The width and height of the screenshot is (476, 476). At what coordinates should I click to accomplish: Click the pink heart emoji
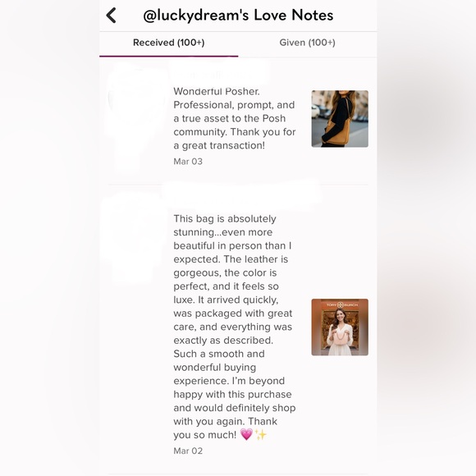point(246,434)
